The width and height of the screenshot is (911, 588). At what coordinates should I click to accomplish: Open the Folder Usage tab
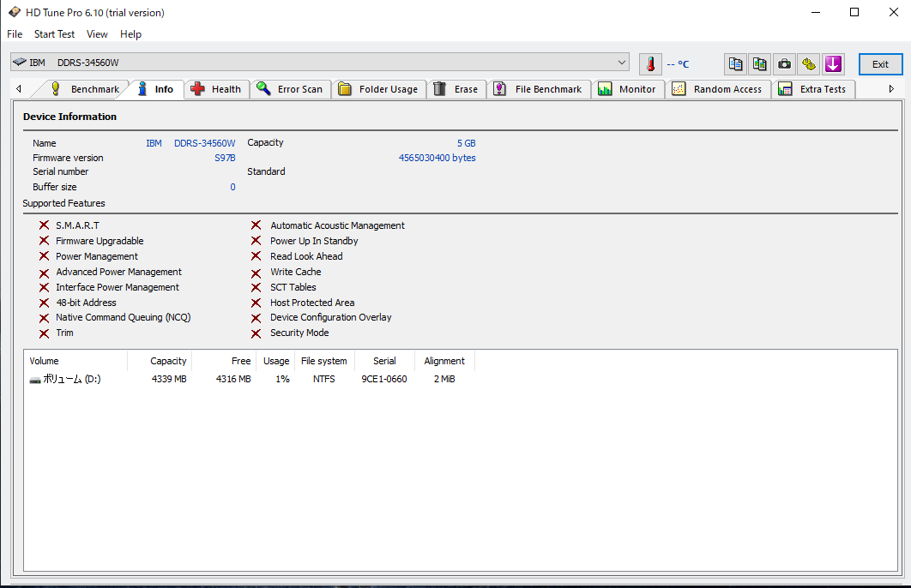pos(378,89)
